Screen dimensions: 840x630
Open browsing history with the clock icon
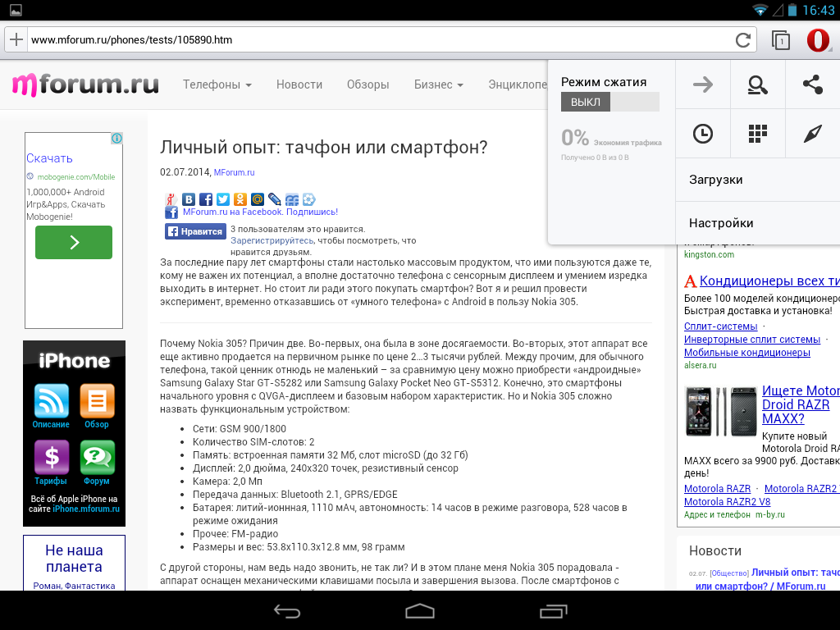pos(703,134)
